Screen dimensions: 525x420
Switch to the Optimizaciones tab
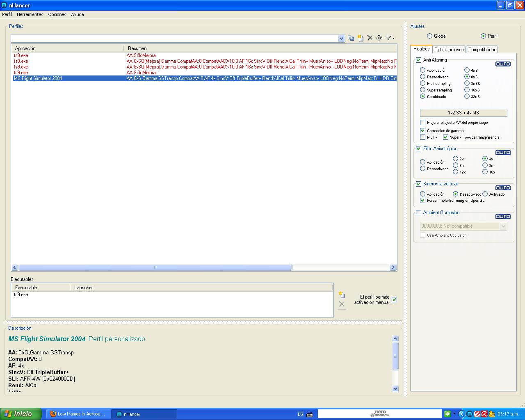click(x=449, y=50)
